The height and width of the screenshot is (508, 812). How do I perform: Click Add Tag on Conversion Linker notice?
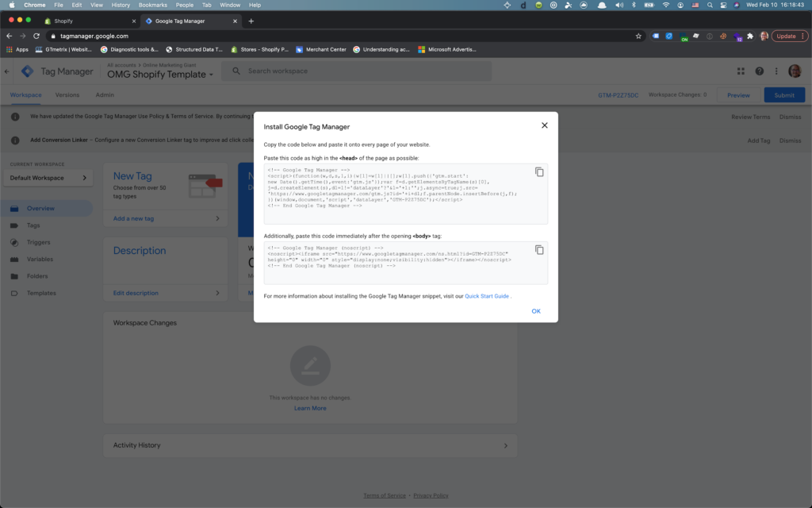tap(759, 140)
